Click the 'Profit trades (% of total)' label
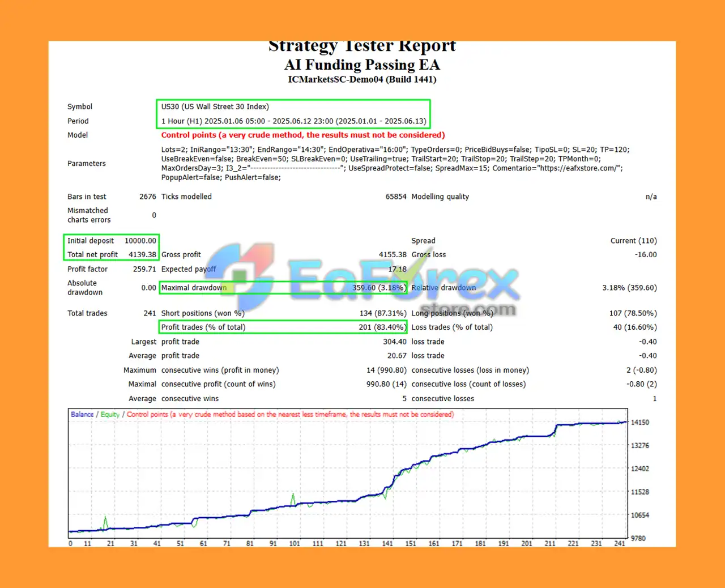 (x=203, y=327)
